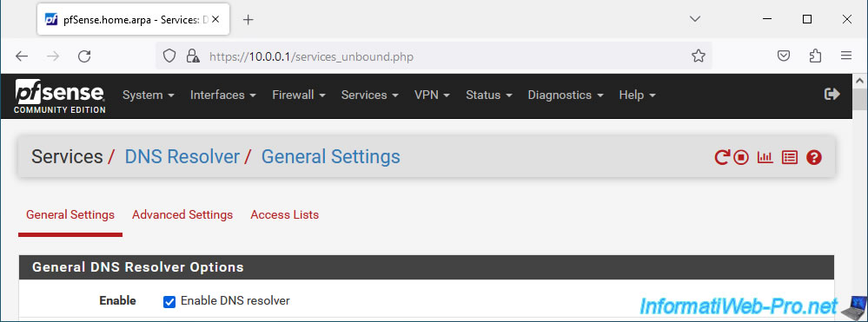Click the 'Services' breadcrumb text
The height and width of the screenshot is (322, 868).
click(x=67, y=156)
